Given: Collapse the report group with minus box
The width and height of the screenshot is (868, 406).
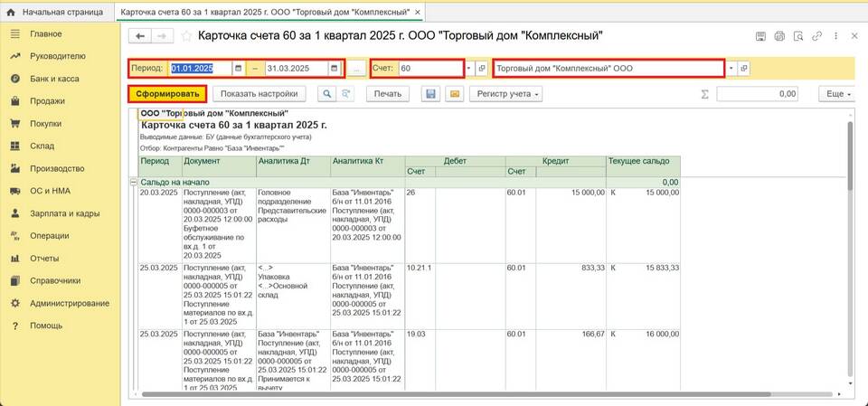Looking at the screenshot, I should coord(134,182).
